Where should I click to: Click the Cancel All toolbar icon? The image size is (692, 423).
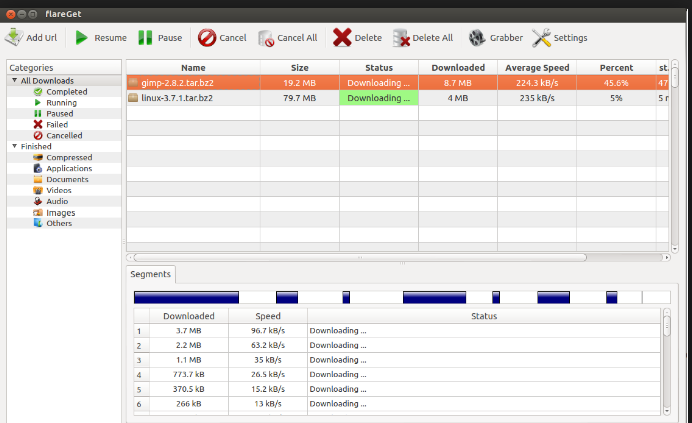coord(266,38)
